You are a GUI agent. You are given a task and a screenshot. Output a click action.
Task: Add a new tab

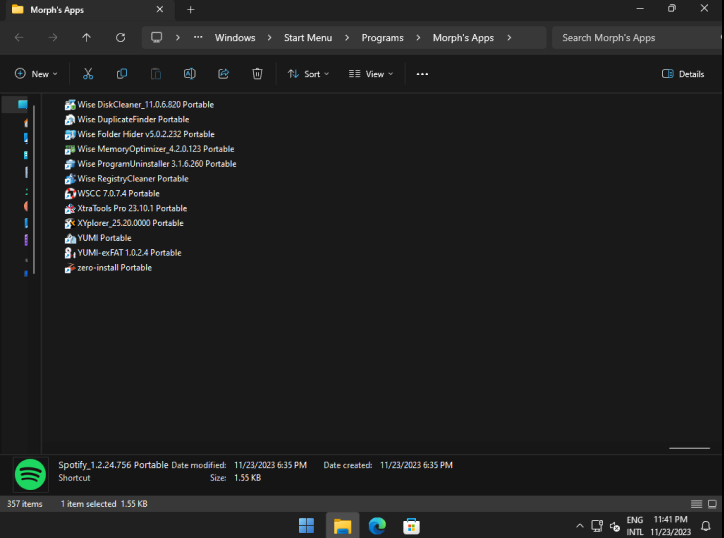coord(190,10)
